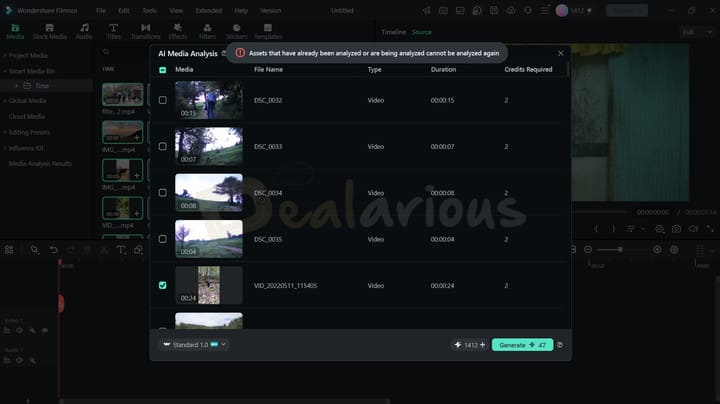This screenshot has height=404, width=720.
Task: Click the preview zoom magnifier icon
Action: point(659,229)
